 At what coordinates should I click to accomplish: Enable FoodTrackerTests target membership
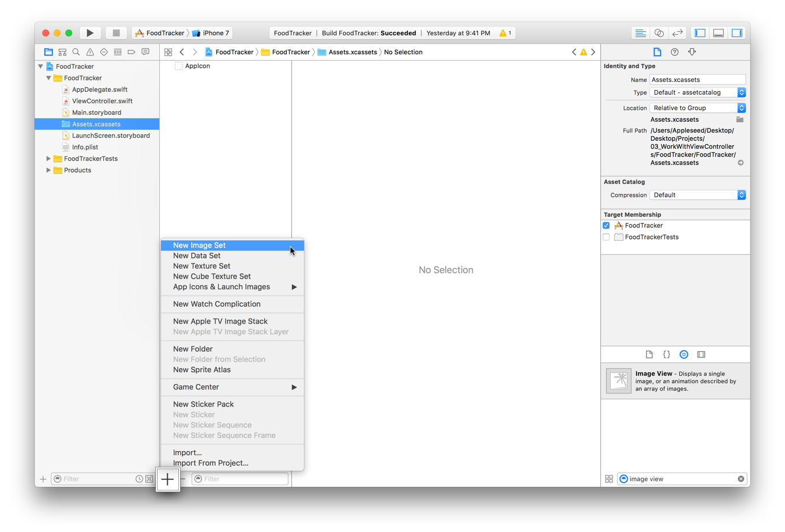(x=606, y=237)
